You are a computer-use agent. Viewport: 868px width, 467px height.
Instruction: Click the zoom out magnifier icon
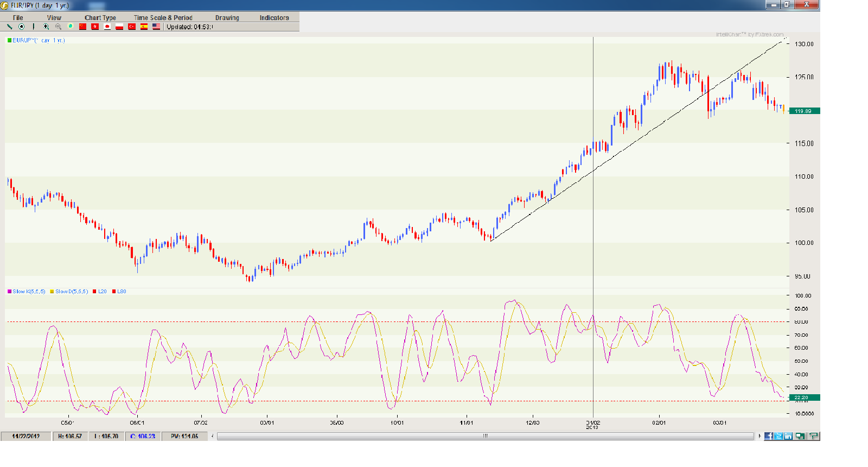tap(58, 27)
